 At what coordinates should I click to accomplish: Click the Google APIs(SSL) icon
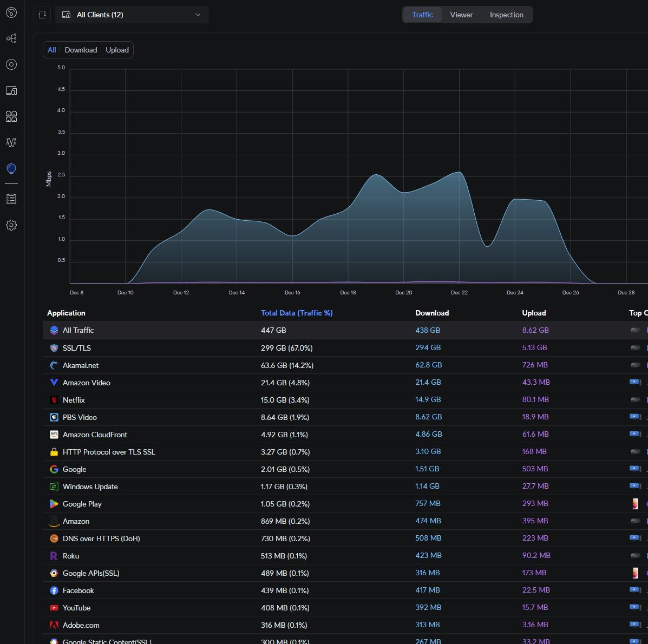click(54, 573)
